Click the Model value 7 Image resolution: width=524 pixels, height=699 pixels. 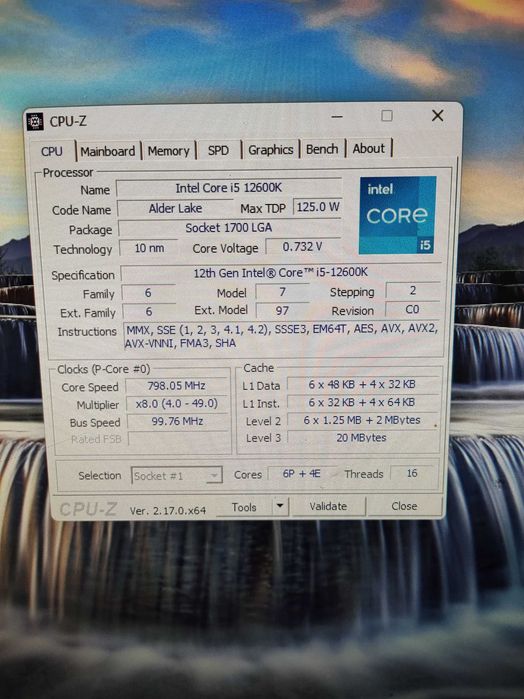(282, 292)
